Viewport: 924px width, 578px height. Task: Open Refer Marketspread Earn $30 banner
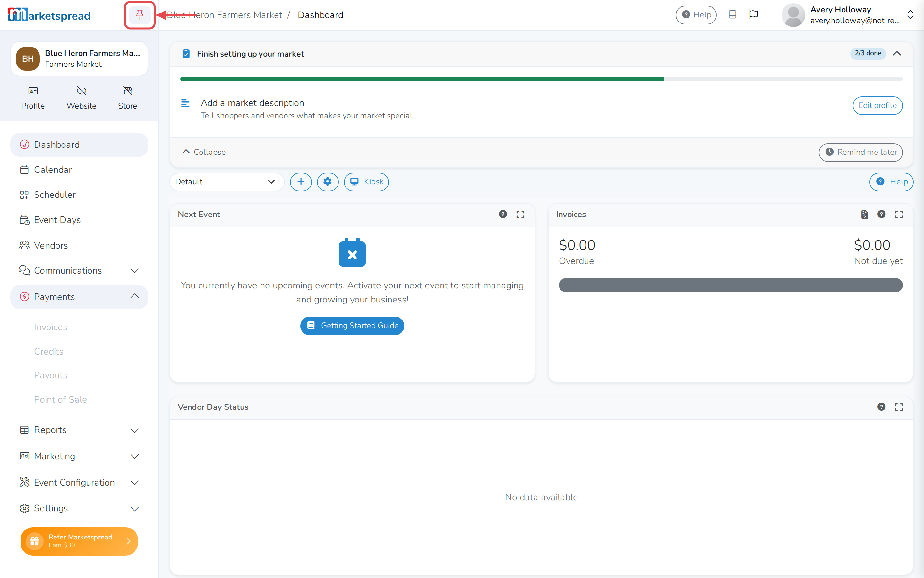click(x=79, y=541)
